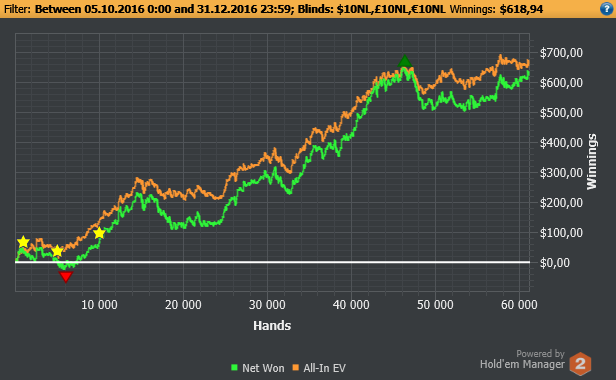Click the yellow star marker near 10 000 hands
The width and height of the screenshot is (616, 380).
(99, 233)
